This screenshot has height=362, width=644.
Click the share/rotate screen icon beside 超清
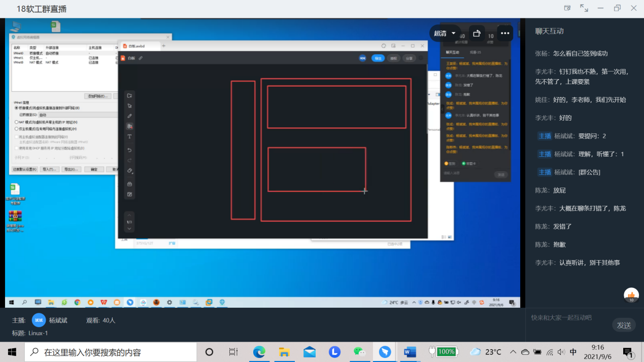477,33
